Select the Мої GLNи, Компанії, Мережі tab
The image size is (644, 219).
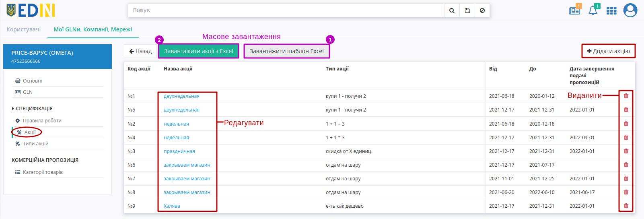tap(93, 29)
